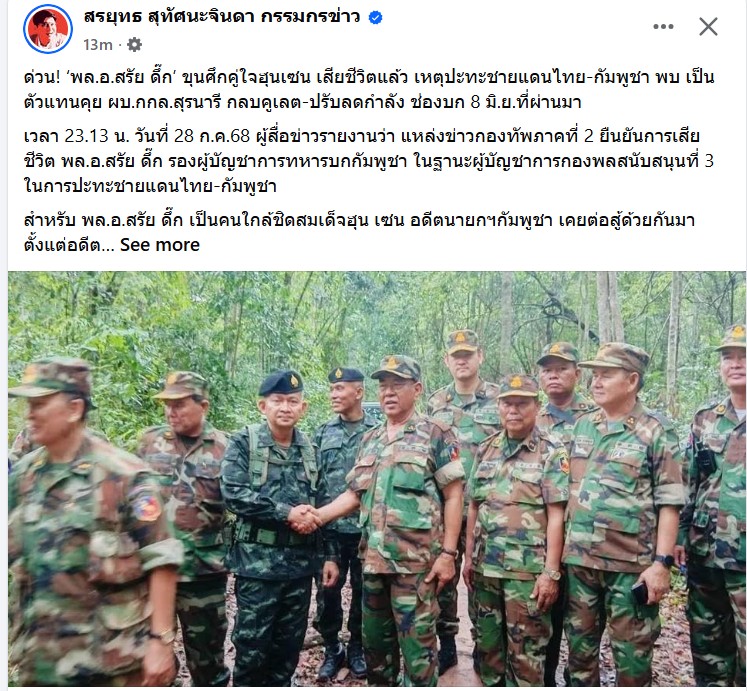Click the soldier holding a phone at right
747x691 pixels.
pos(622,517)
